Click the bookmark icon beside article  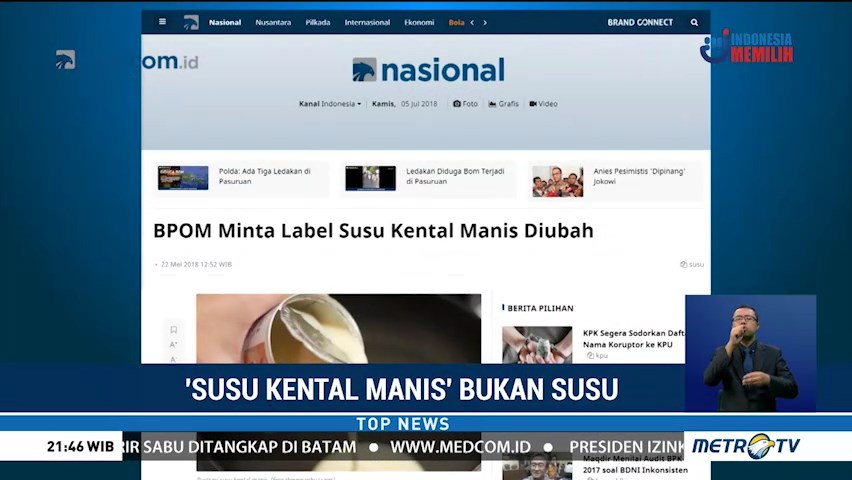[x=173, y=330]
